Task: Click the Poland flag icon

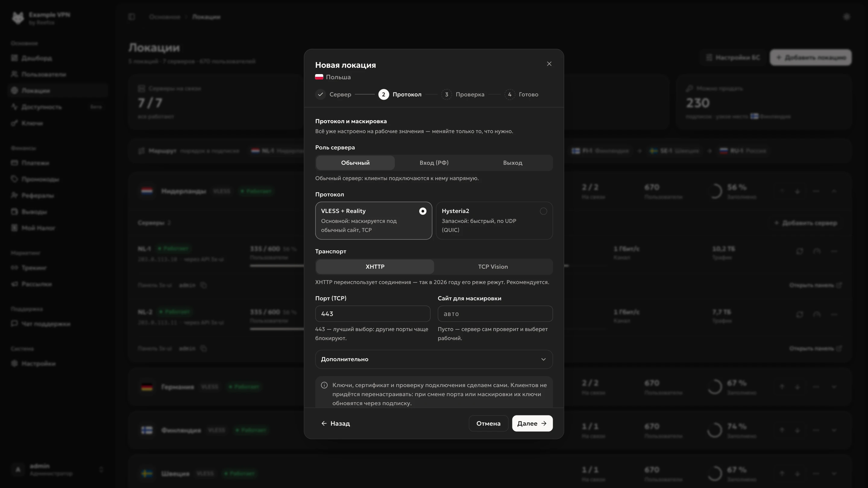Action: tap(319, 77)
